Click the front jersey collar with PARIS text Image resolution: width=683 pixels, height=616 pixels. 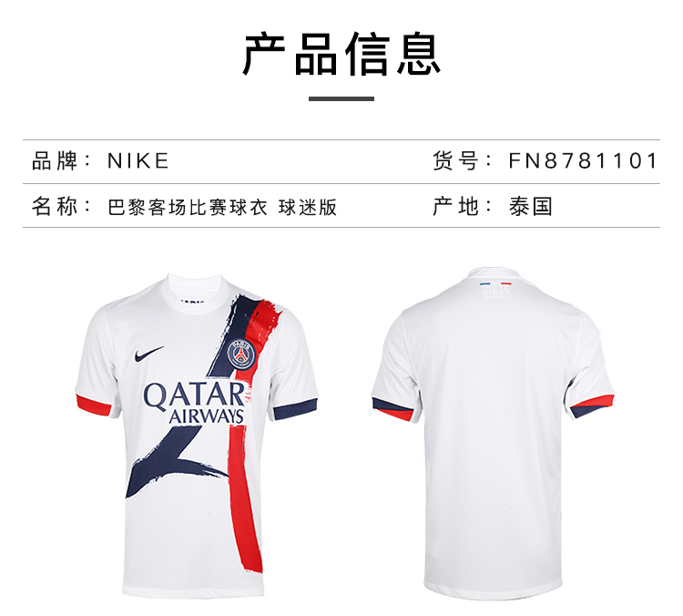click(195, 293)
